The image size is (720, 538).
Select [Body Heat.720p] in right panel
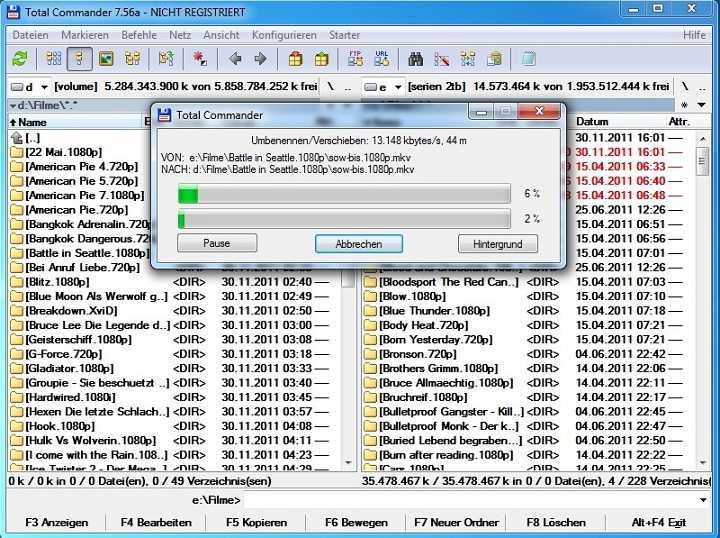tap(423, 325)
